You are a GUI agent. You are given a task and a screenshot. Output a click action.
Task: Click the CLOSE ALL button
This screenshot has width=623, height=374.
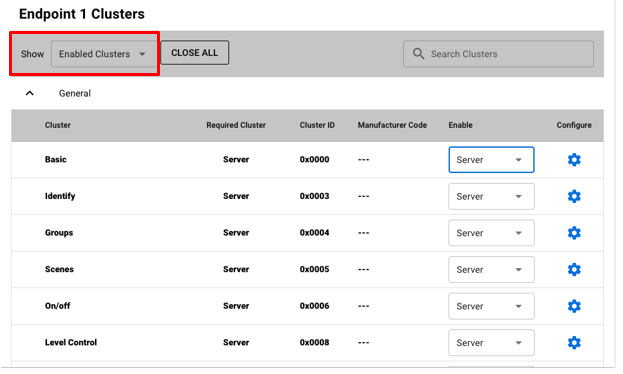195,52
